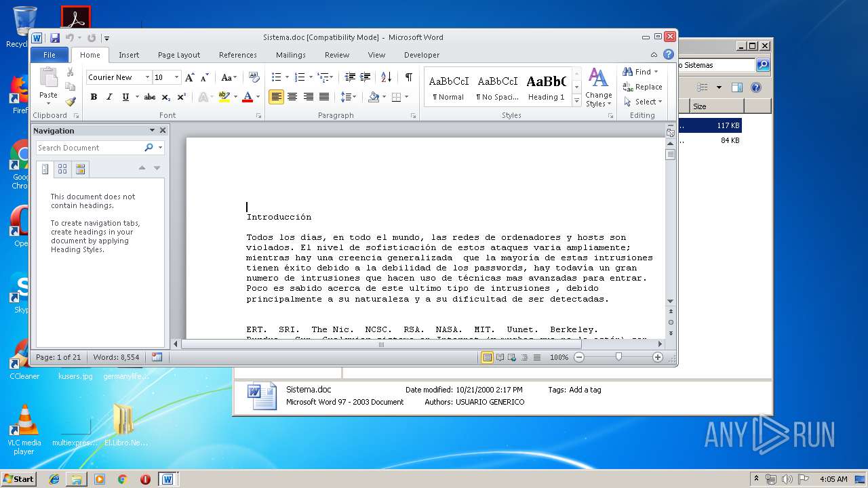Viewport: 868px width, 488px height.
Task: Click the zoom out minus button
Action: pos(579,357)
